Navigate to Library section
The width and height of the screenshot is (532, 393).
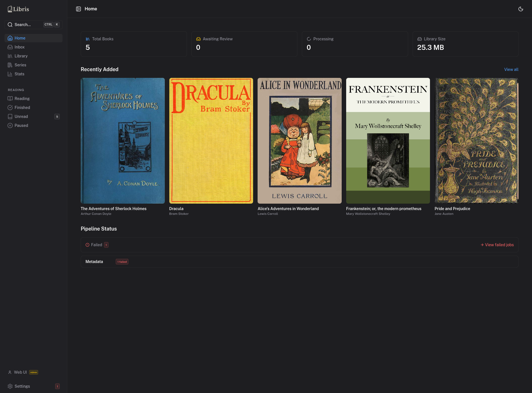[33, 56]
